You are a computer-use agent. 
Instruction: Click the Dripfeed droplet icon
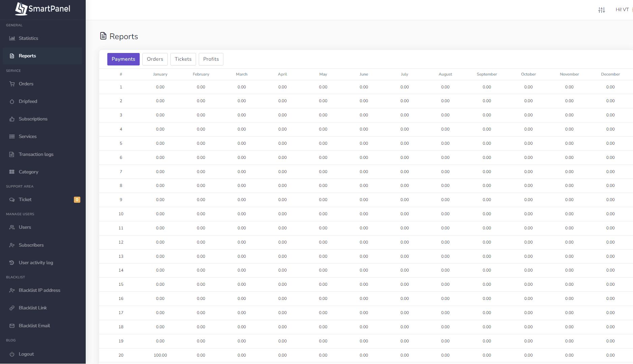click(12, 102)
